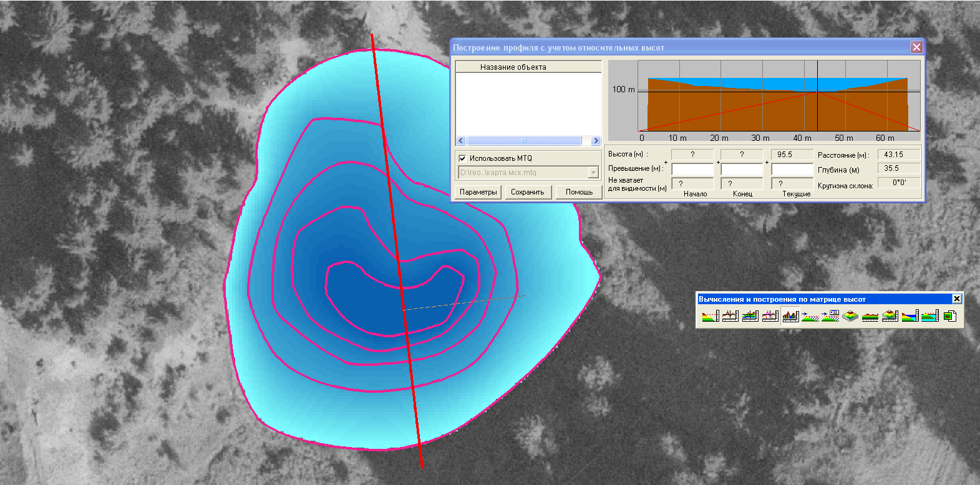Viewport: 980px width, 485px height.
Task: Select the flooding zone water-level icon
Action: pyautogui.click(x=910, y=316)
